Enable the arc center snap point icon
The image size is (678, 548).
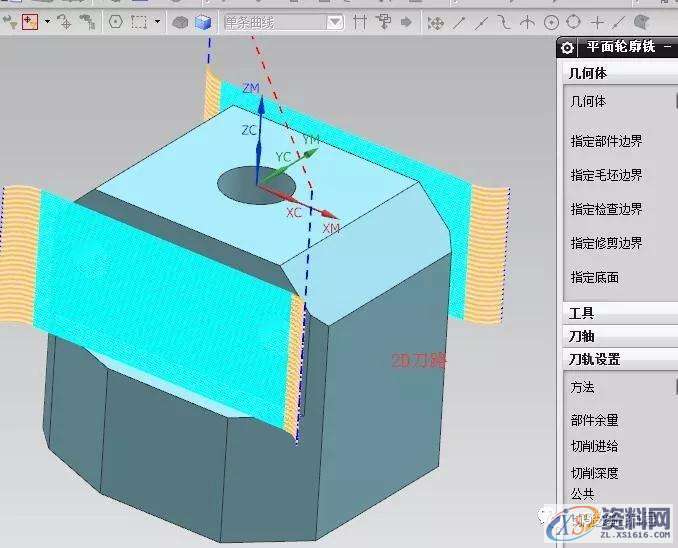(551, 21)
